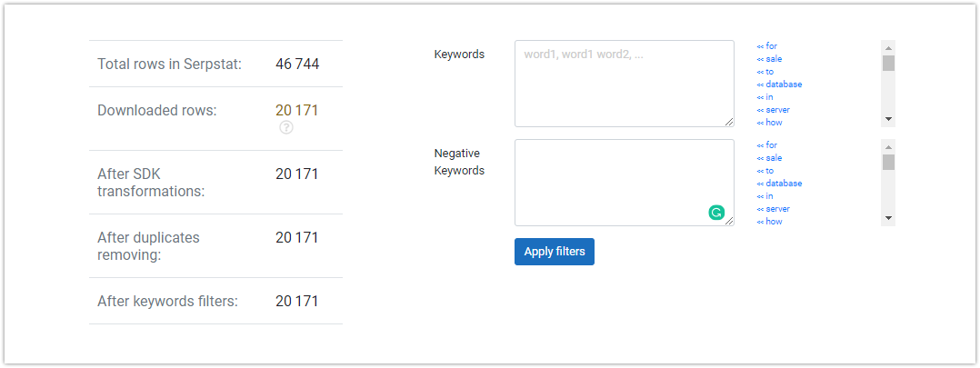Viewport: 980px width, 368px height.
Task: Focus the Negative Keywords text area
Action: (x=625, y=183)
